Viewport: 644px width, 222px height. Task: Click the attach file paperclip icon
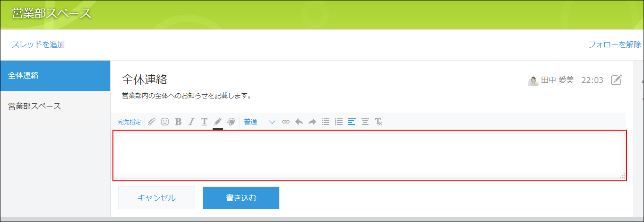(x=152, y=122)
